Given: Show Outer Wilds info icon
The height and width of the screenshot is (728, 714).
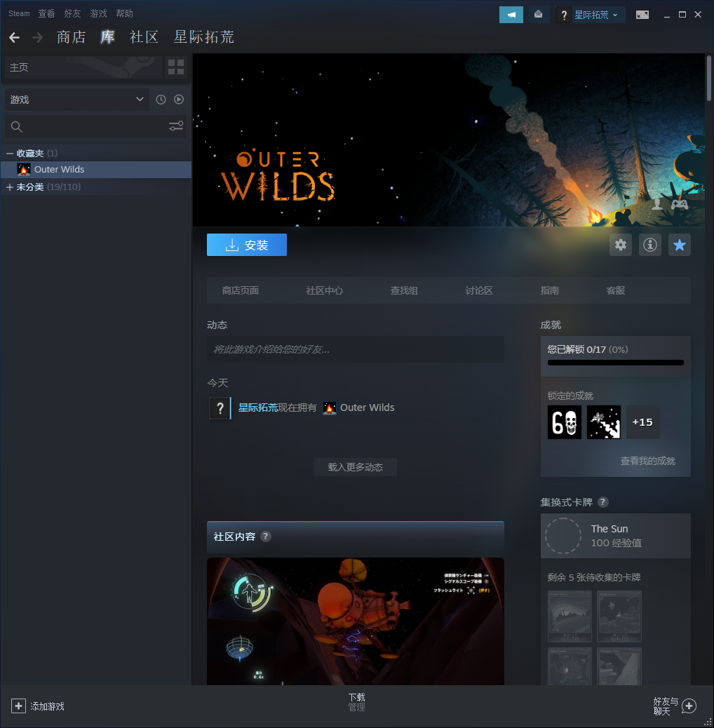Looking at the screenshot, I should (x=650, y=245).
